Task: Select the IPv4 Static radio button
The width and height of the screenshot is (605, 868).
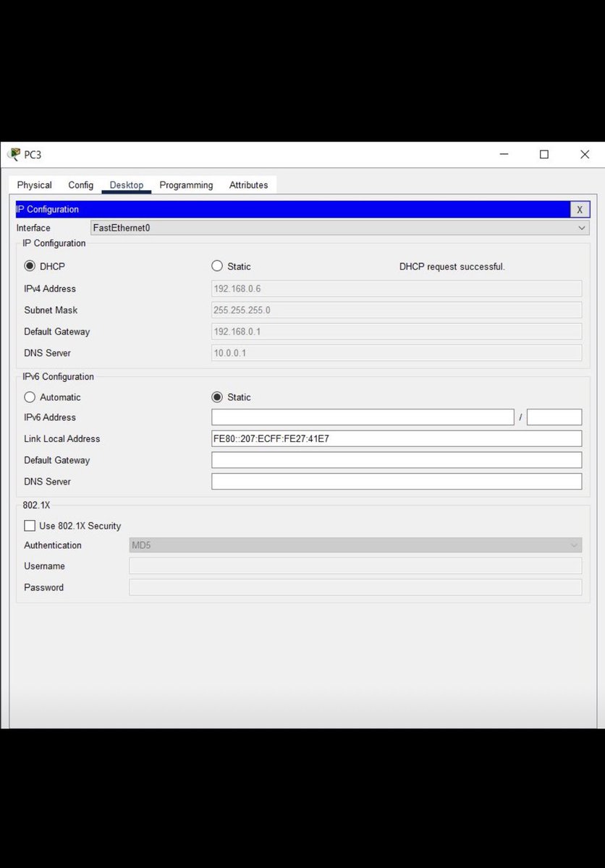Action: pyautogui.click(x=217, y=266)
